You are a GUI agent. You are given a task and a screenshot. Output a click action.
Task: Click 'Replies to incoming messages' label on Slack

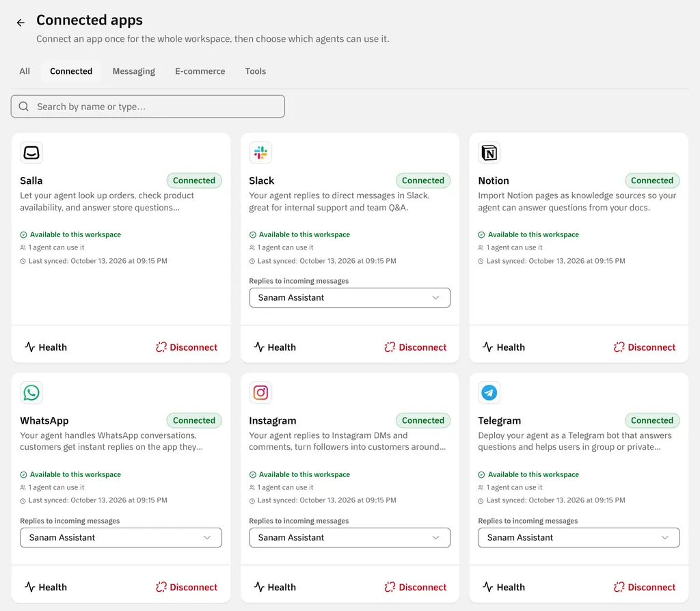point(299,281)
